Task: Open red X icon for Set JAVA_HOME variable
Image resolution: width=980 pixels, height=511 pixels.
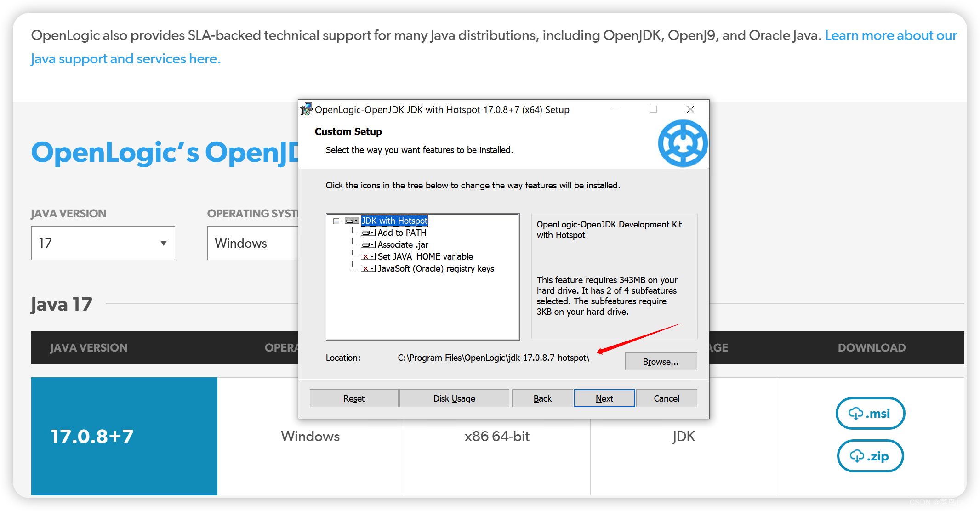Action: tap(368, 257)
